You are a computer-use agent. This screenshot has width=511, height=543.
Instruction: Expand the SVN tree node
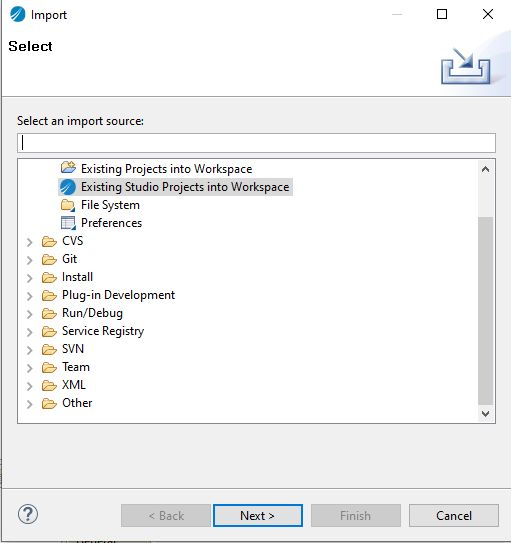(30, 350)
